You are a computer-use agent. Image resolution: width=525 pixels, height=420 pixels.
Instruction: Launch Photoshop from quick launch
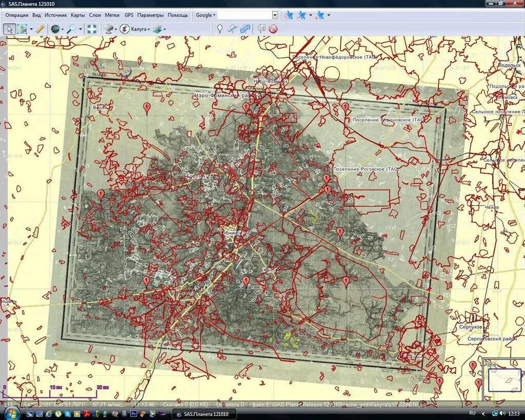134,414
